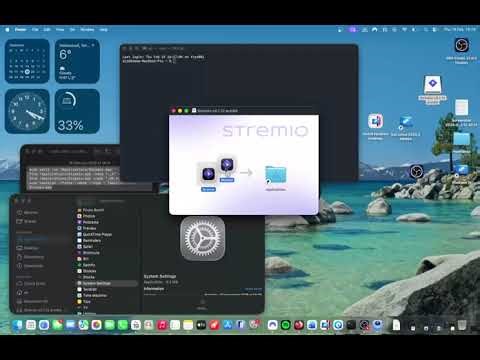Launch Safari from the Dock

point(44,325)
